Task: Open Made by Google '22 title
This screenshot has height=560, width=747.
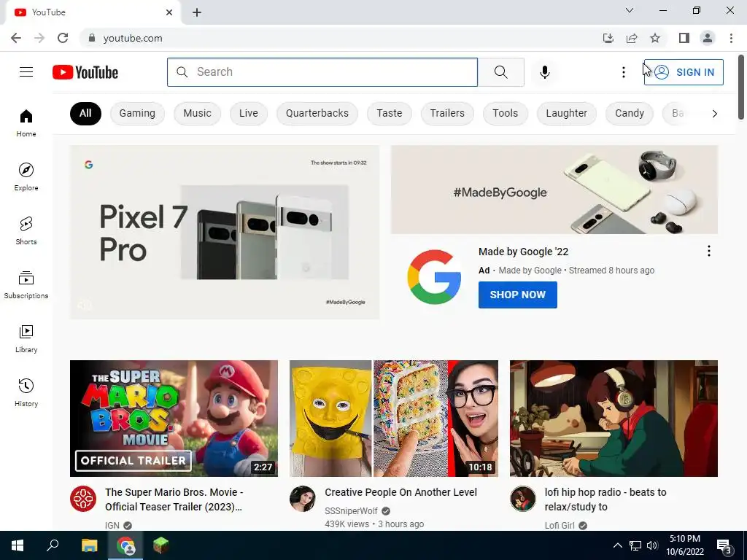Action: tap(524, 252)
